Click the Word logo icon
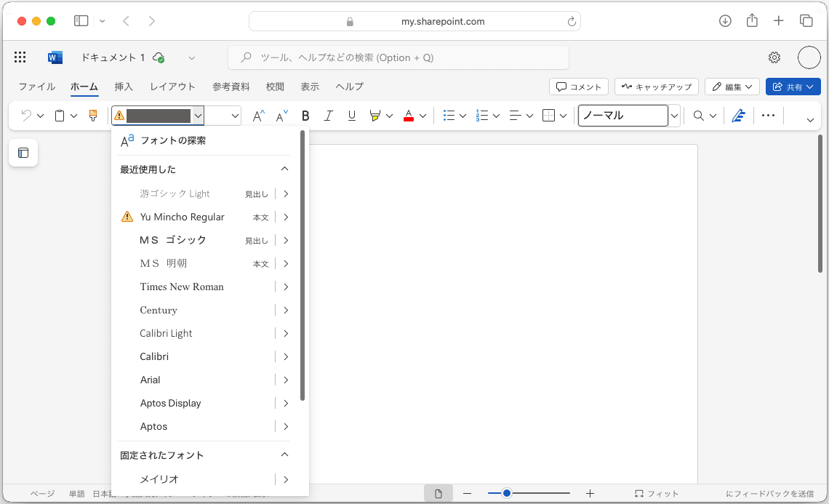The width and height of the screenshot is (829, 504). pyautogui.click(x=55, y=57)
